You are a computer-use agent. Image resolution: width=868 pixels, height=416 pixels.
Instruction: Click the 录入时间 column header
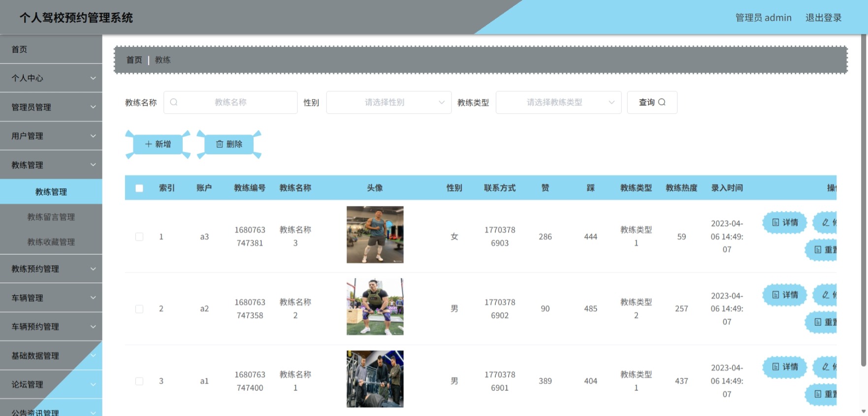coord(727,188)
